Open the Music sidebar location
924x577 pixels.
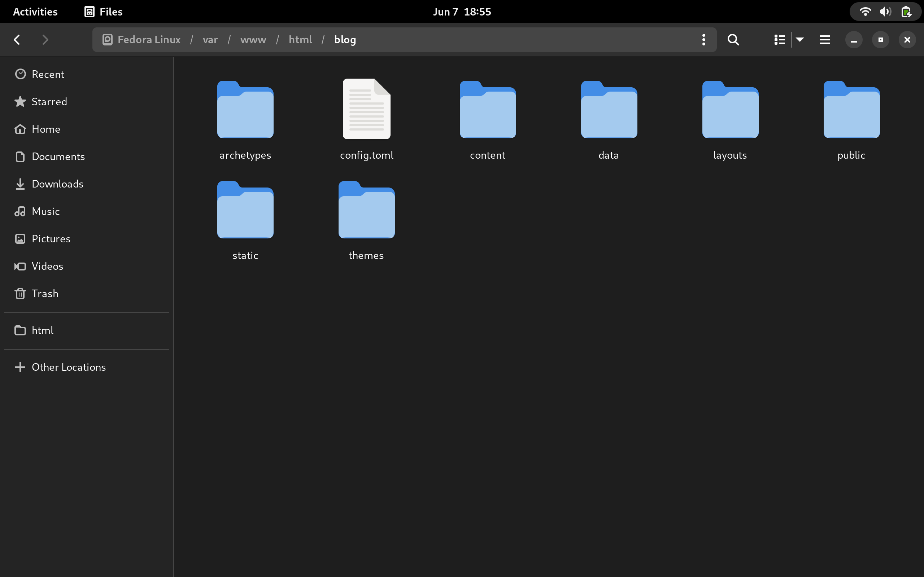(45, 211)
